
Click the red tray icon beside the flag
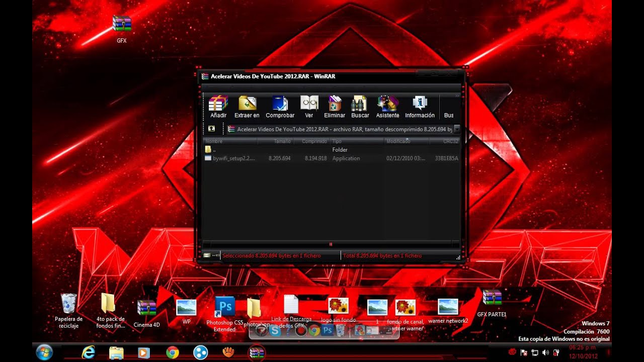[x=512, y=352]
